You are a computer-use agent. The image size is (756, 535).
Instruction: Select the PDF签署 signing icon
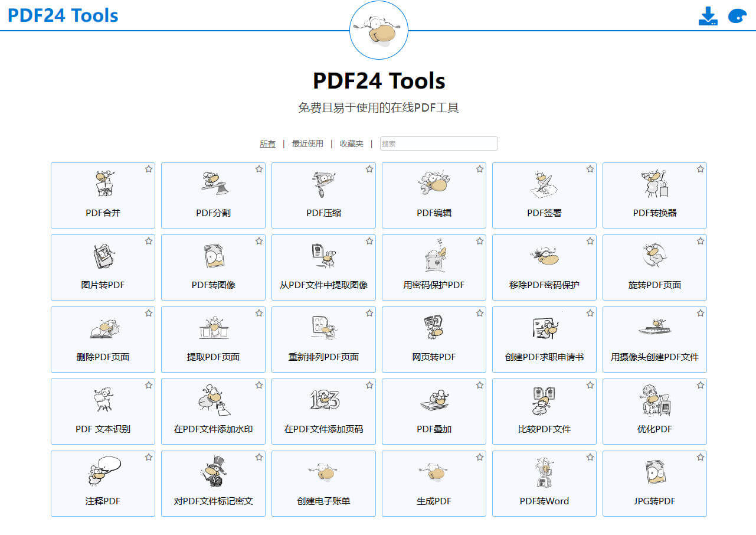pos(544,184)
